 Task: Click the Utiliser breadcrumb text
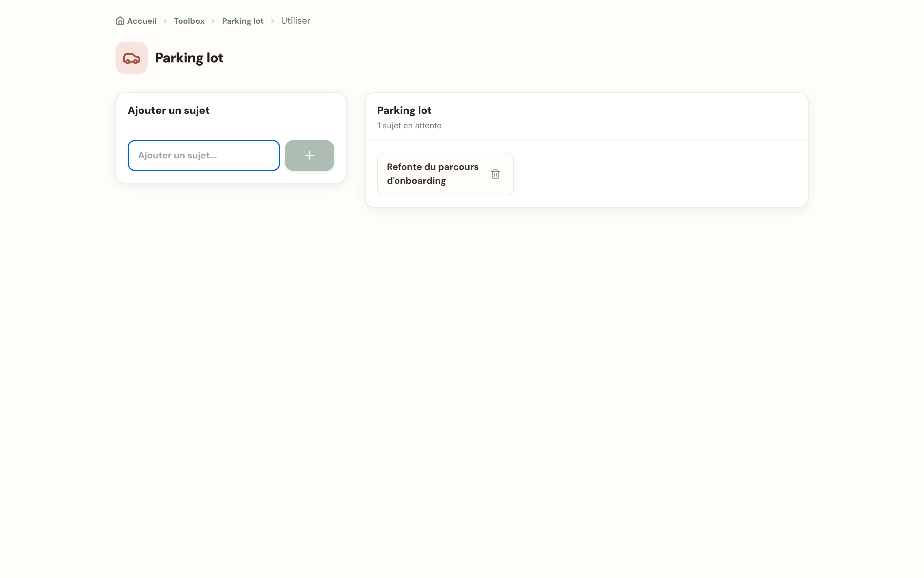tap(295, 21)
